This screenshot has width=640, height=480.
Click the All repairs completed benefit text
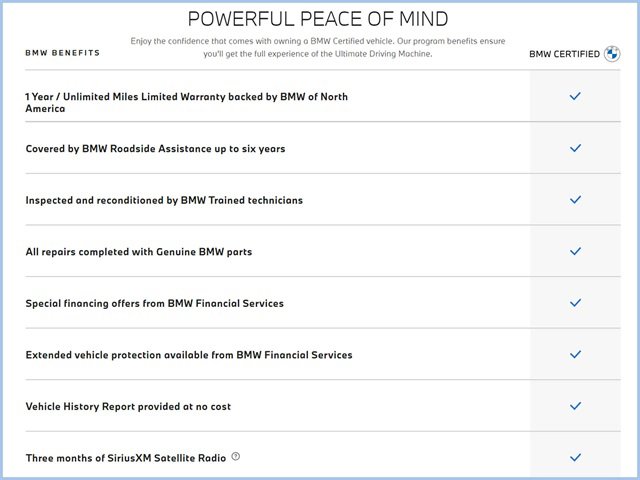138,252
